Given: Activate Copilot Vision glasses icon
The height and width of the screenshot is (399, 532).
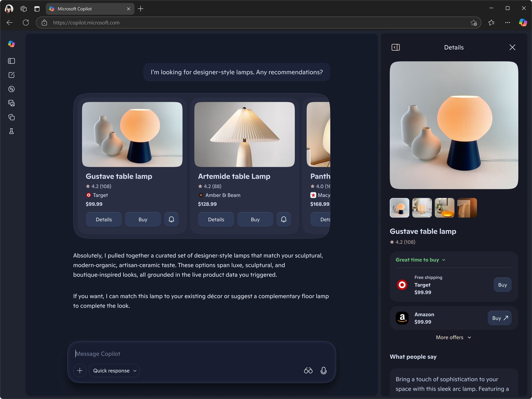Looking at the screenshot, I should tap(308, 371).
